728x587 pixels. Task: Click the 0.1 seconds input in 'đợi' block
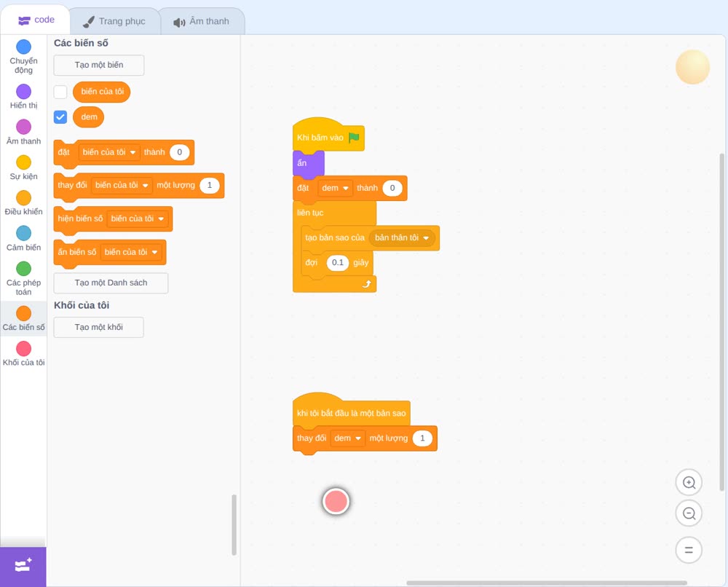coord(338,263)
